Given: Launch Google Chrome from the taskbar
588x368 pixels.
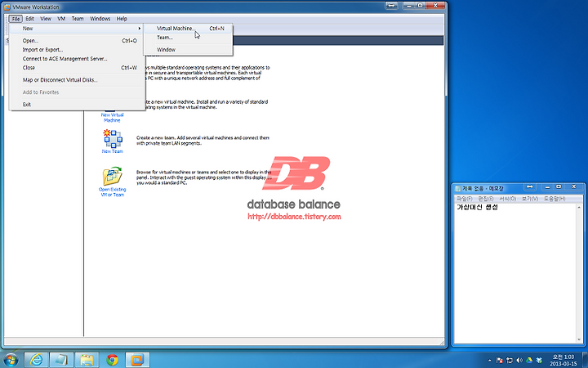Looking at the screenshot, I should 112,360.
